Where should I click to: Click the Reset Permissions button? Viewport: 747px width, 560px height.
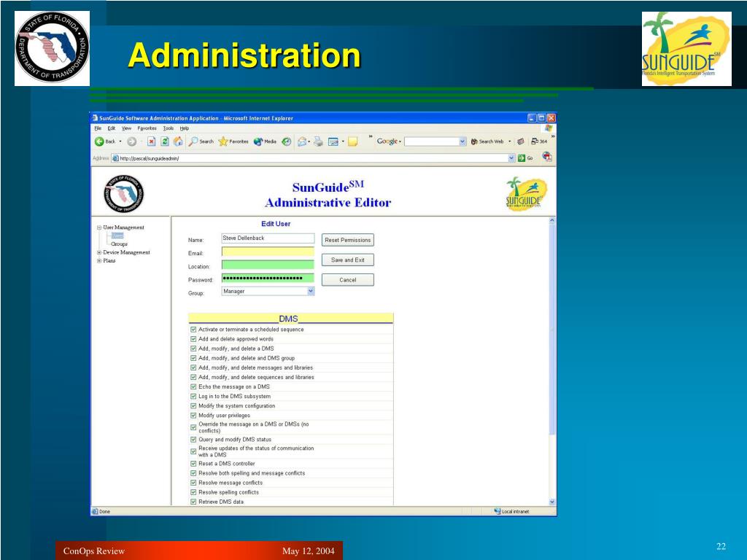348,240
